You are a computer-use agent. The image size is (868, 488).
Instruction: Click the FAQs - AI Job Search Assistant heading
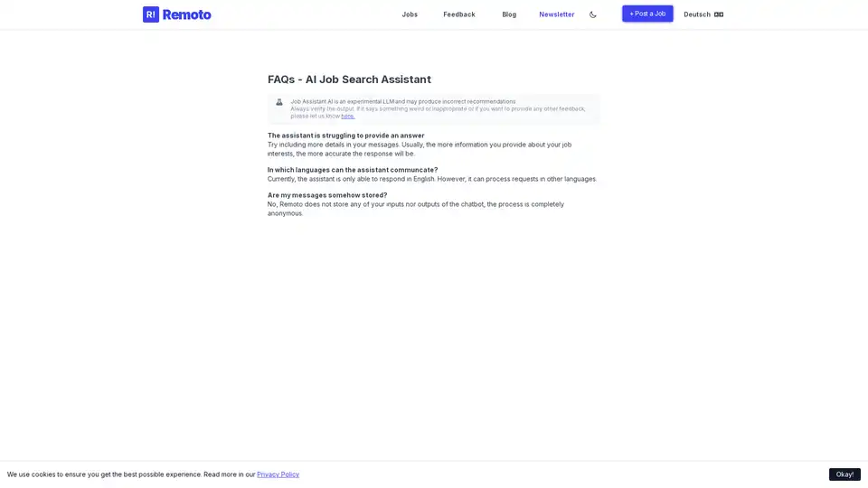point(349,80)
